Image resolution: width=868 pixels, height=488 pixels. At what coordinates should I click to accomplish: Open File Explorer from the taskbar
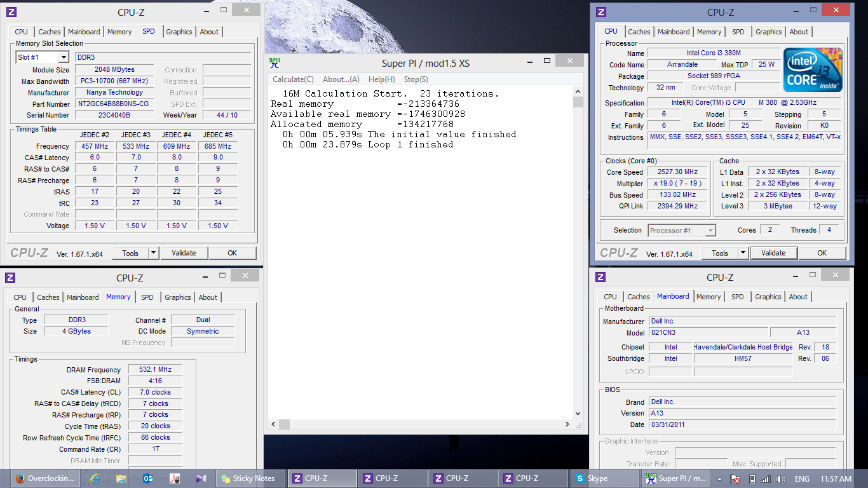click(121, 478)
